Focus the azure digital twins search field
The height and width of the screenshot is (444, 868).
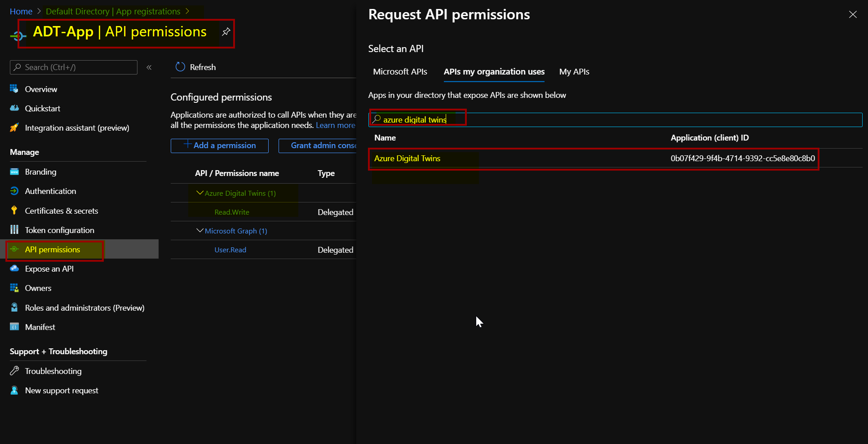coord(615,119)
